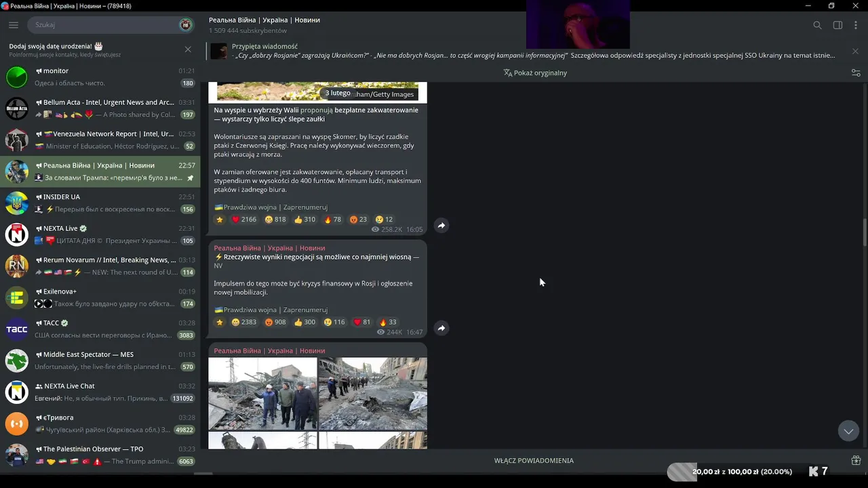
Task: Click the 3 lutego date badge
Action: click(x=338, y=93)
